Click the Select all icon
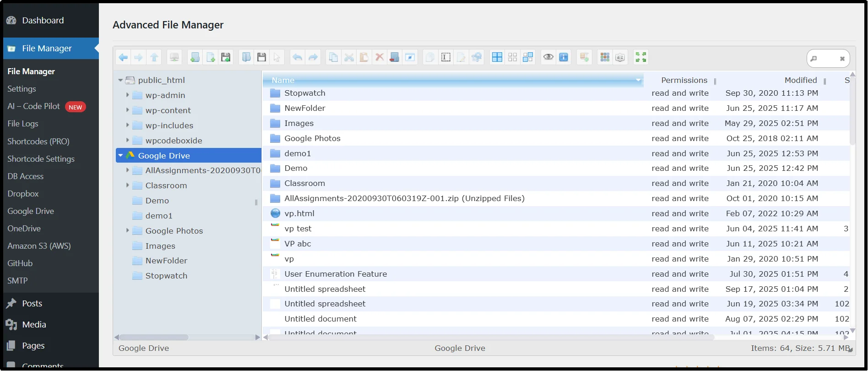The width and height of the screenshot is (868, 371). coord(497,57)
